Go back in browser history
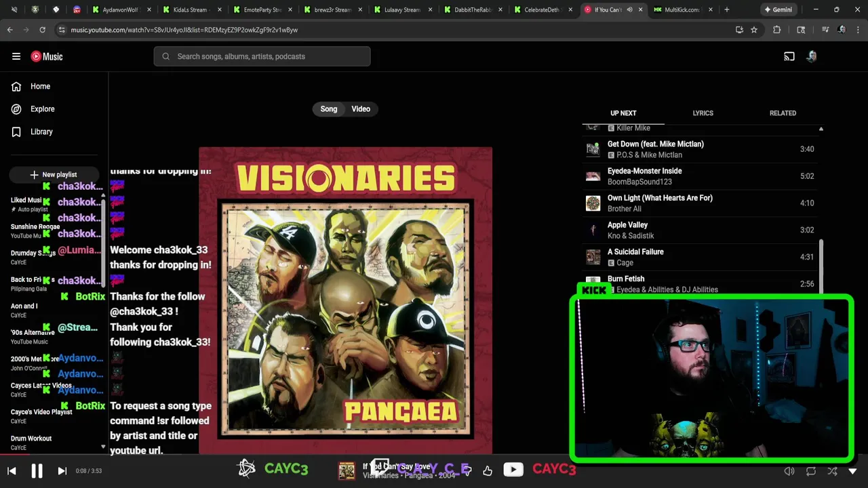 (9, 30)
